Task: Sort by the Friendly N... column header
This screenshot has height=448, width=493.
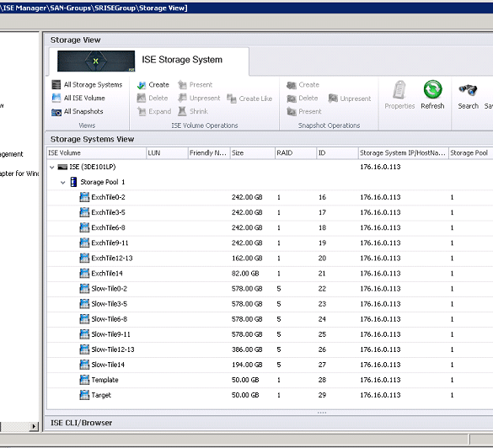Action: click(x=209, y=153)
